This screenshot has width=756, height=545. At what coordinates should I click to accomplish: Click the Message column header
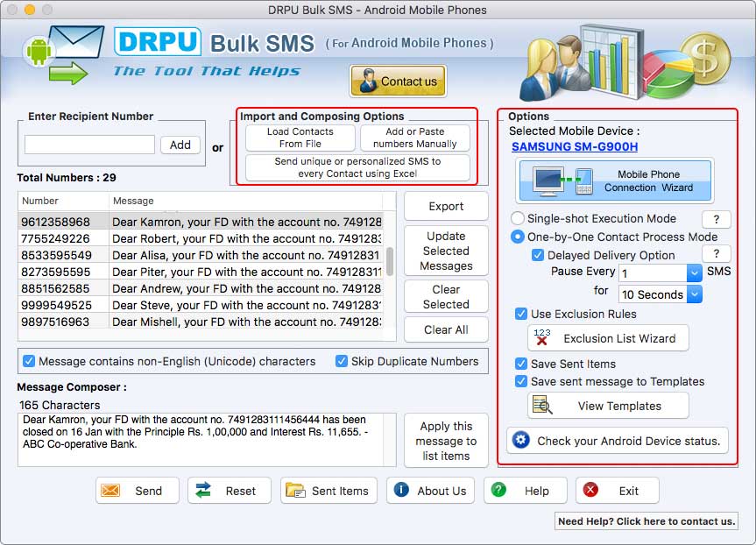click(x=246, y=201)
